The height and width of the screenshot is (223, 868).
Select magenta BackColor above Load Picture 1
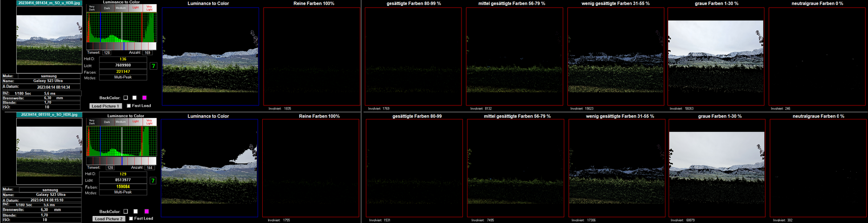click(145, 98)
